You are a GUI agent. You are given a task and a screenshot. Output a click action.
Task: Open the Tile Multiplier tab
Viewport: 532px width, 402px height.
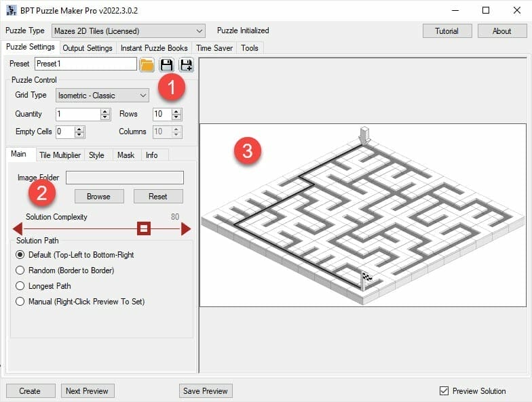coord(60,155)
